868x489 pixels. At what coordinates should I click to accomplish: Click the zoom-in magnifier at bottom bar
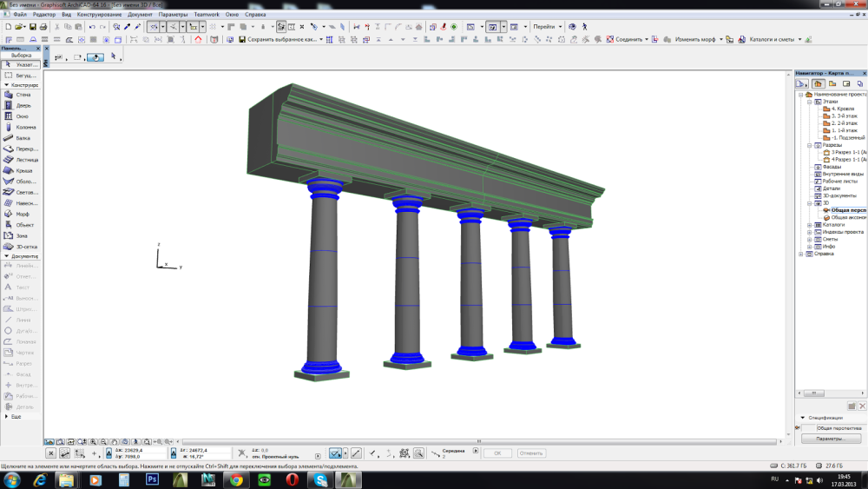[93, 442]
